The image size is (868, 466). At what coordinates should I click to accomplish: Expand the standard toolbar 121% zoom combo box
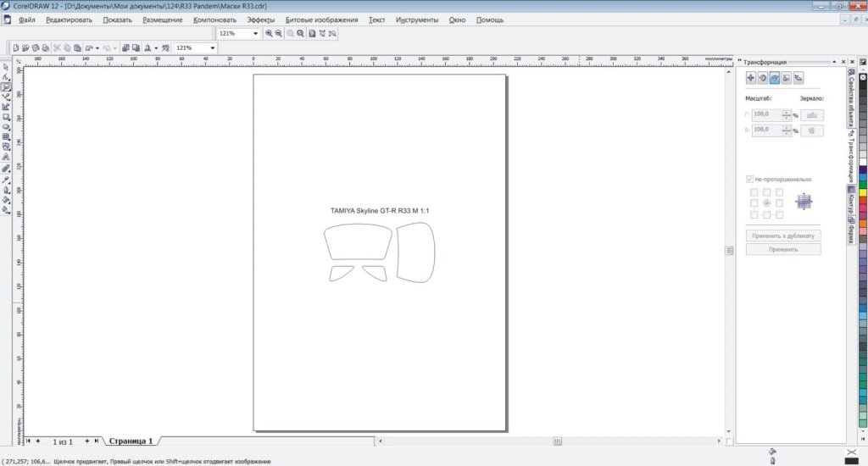[212, 48]
